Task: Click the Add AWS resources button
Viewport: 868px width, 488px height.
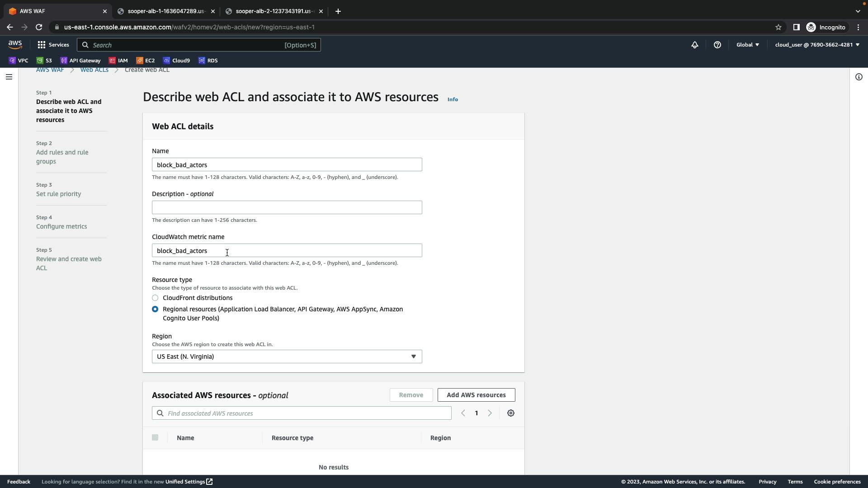Action: tap(476, 395)
